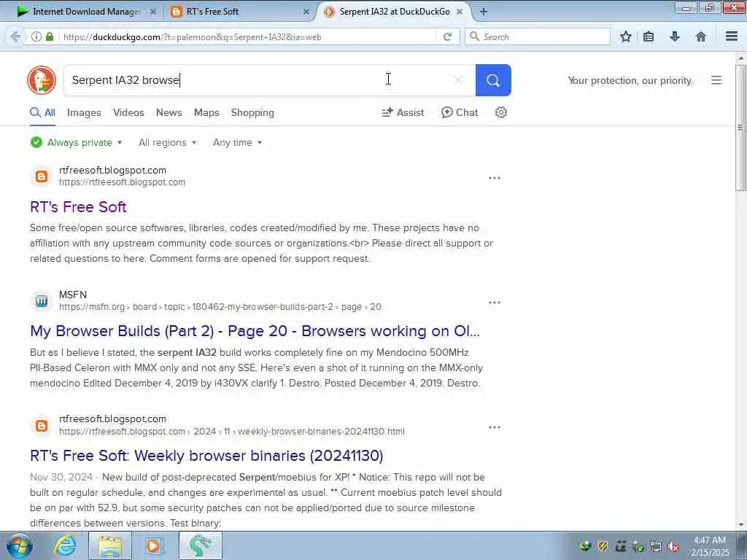Open more options for Weekly browser binaries result

(495, 427)
